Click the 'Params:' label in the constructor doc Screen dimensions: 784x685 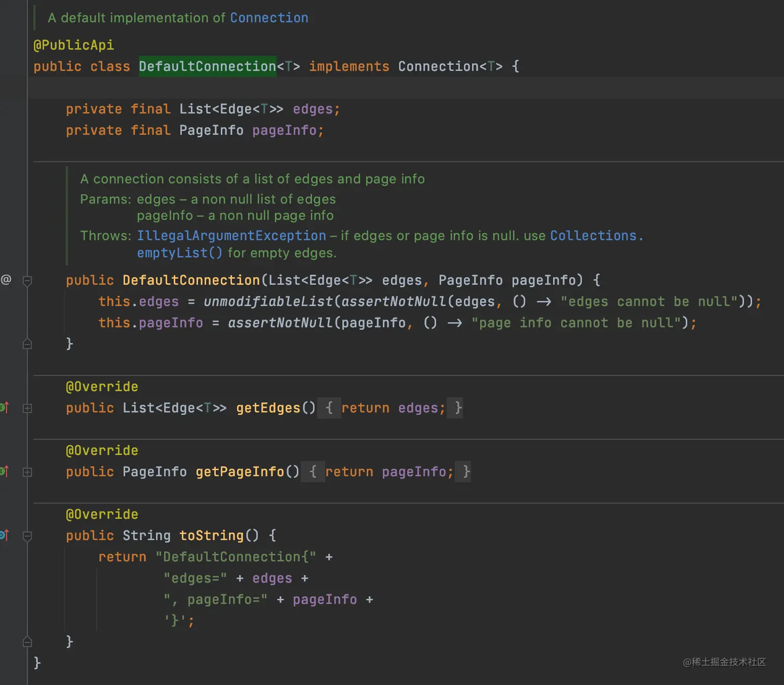[106, 199]
